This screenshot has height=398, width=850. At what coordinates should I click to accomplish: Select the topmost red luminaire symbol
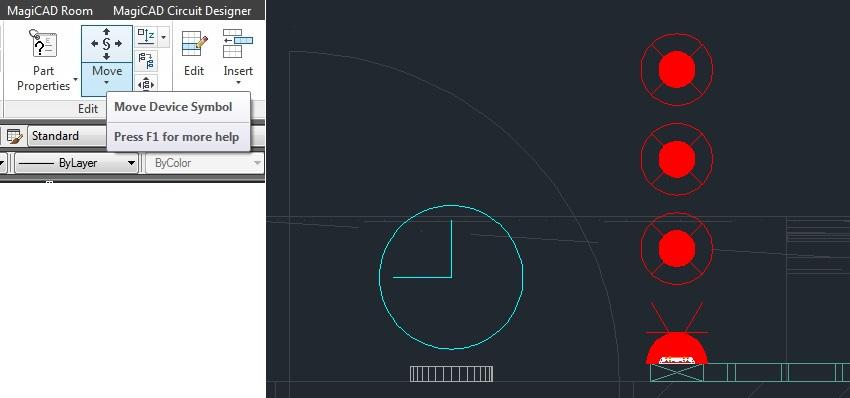point(677,69)
